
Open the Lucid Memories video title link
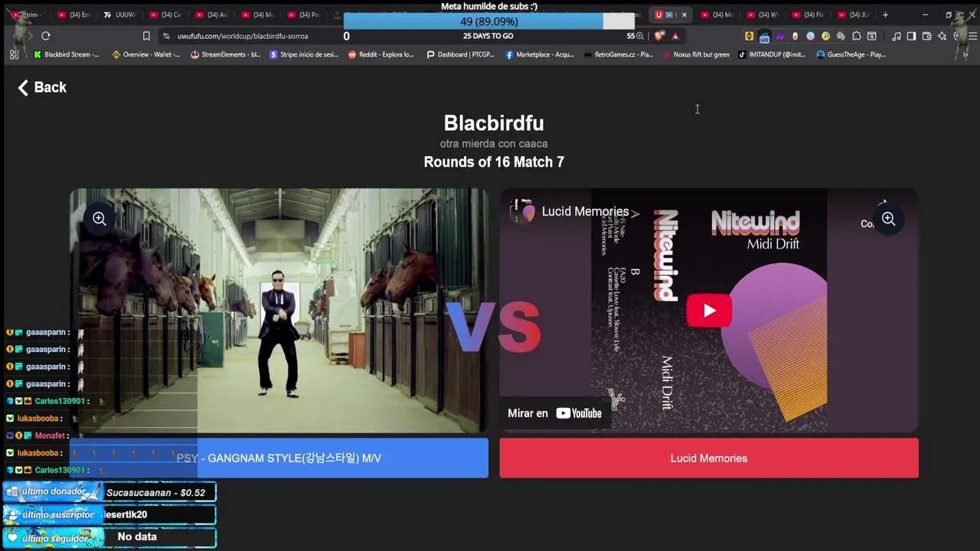pos(585,211)
